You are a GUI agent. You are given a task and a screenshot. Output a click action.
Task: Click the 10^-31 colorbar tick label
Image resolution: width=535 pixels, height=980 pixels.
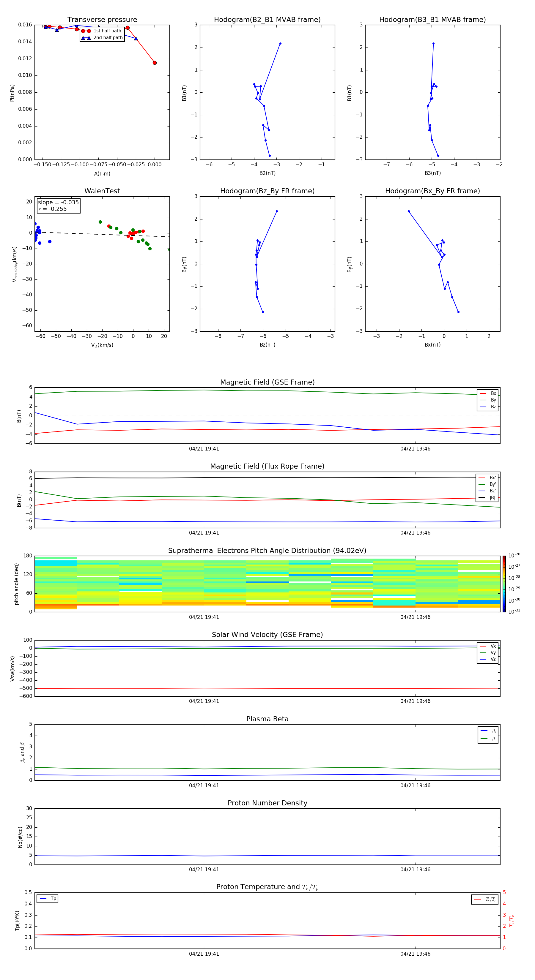tap(514, 611)
